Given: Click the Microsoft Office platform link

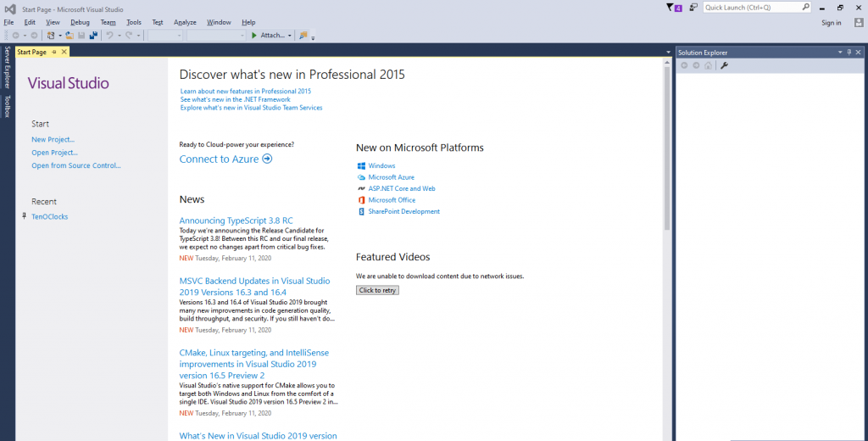Looking at the screenshot, I should coord(392,200).
